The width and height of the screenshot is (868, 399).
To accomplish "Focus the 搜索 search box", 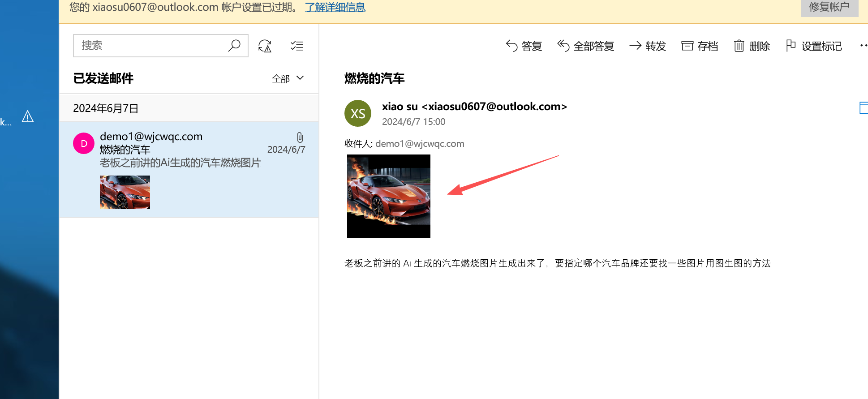I will pos(152,46).
